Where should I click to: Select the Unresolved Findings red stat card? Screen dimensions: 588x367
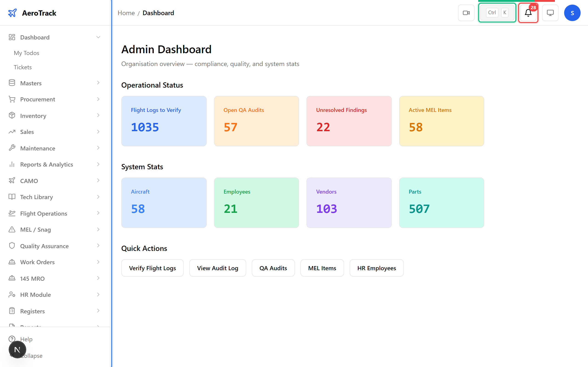point(349,121)
